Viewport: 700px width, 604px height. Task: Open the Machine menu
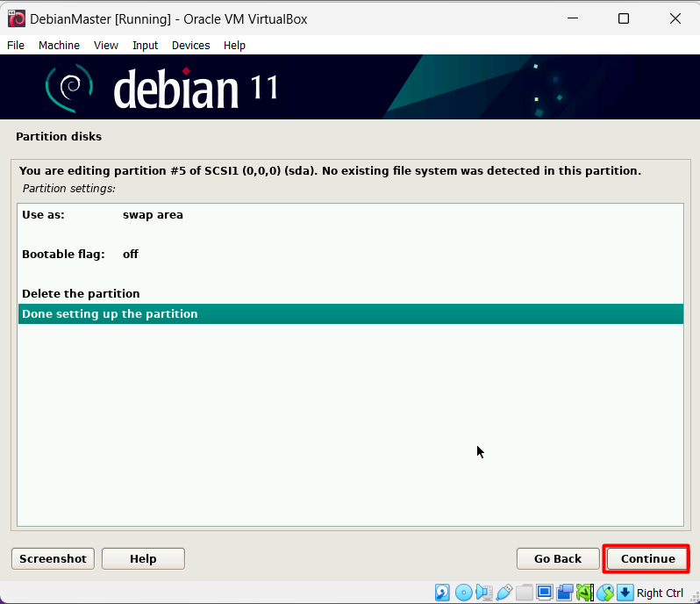pyautogui.click(x=59, y=45)
